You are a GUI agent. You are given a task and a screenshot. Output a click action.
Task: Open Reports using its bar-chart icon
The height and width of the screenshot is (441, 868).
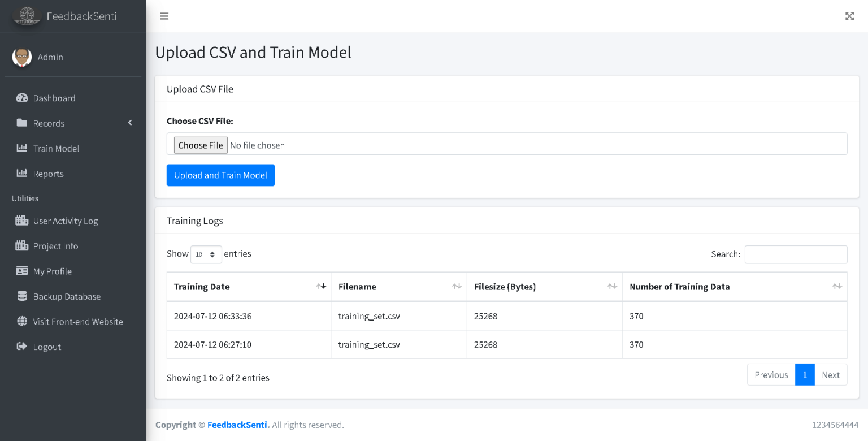point(21,174)
